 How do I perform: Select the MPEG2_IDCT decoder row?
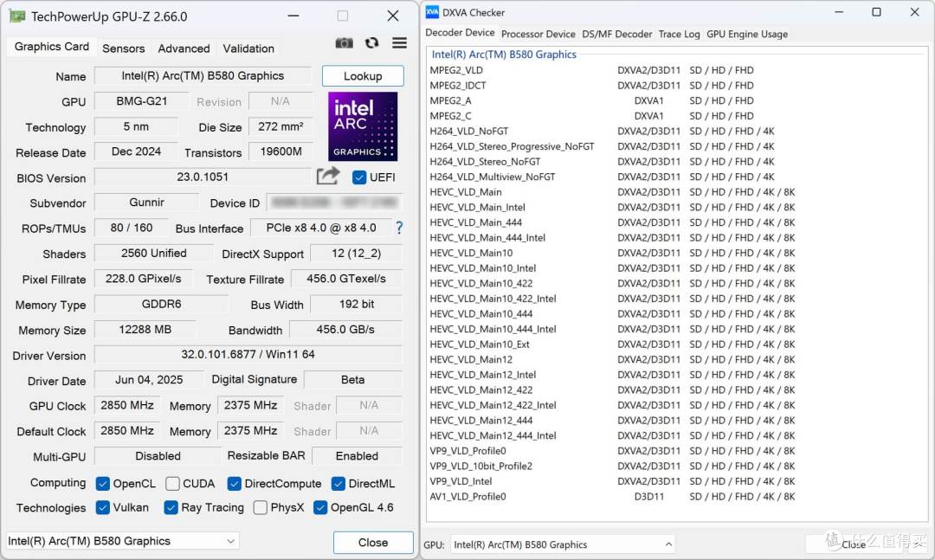pos(612,86)
